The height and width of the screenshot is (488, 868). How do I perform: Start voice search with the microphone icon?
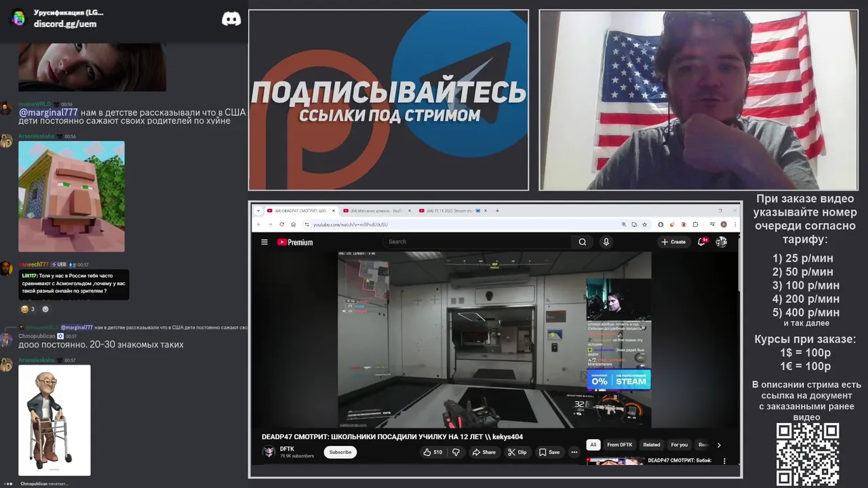[x=606, y=242]
